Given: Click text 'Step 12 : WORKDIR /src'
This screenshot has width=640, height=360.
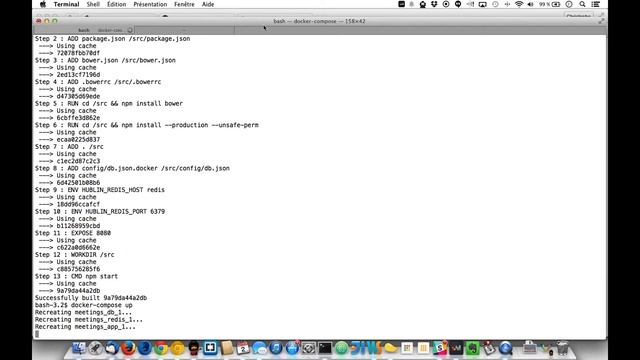Looking at the screenshot, I should tap(75, 255).
